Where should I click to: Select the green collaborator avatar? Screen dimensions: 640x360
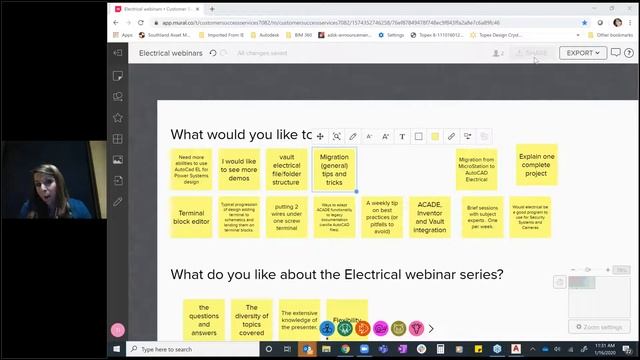[x=345, y=328]
